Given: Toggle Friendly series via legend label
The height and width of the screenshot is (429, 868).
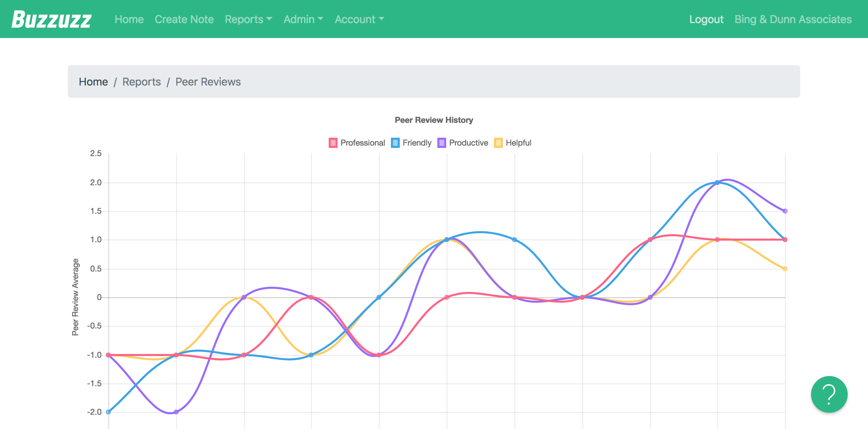Looking at the screenshot, I should tap(417, 143).
